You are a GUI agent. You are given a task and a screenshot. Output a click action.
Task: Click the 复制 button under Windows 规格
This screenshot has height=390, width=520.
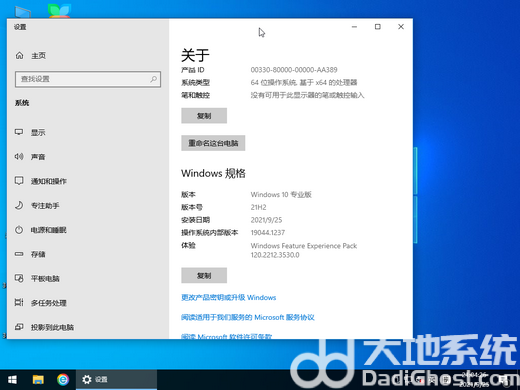point(204,275)
